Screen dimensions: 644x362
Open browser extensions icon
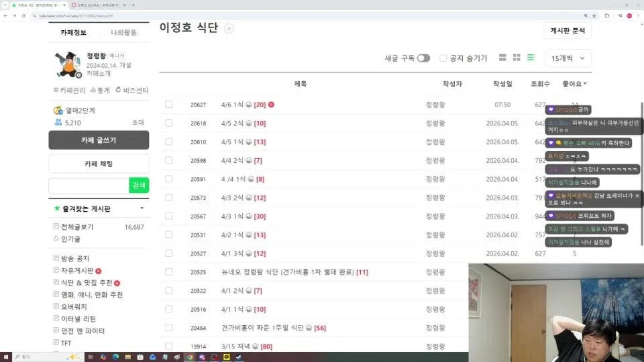(x=606, y=15)
